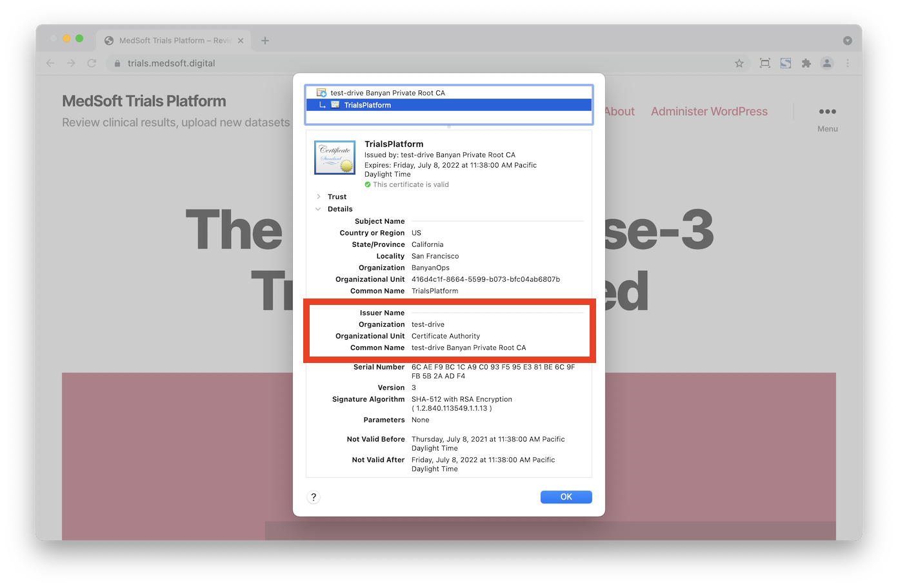Open the extensions puzzle icon
This screenshot has height=588, width=898.
(806, 63)
